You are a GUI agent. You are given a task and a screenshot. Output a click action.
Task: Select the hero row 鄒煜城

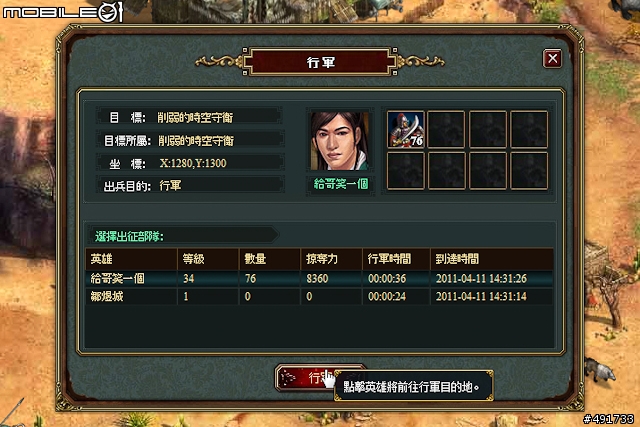319,296
